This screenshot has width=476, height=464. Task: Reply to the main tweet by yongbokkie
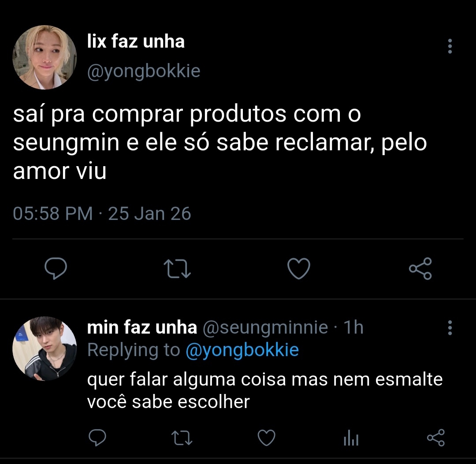pyautogui.click(x=56, y=269)
